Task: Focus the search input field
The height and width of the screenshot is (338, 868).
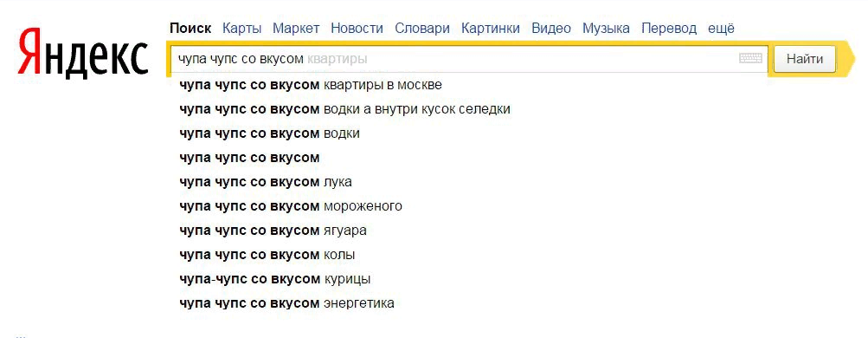Action: click(x=454, y=59)
